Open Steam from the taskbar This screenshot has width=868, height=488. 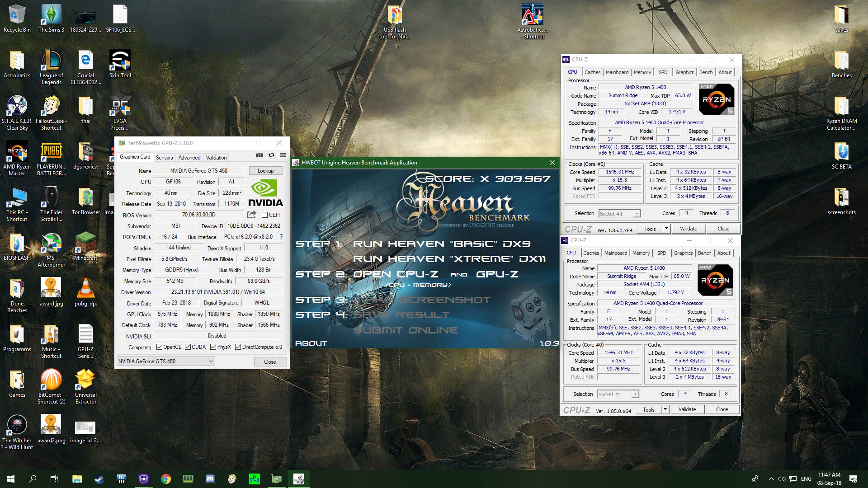tap(99, 479)
